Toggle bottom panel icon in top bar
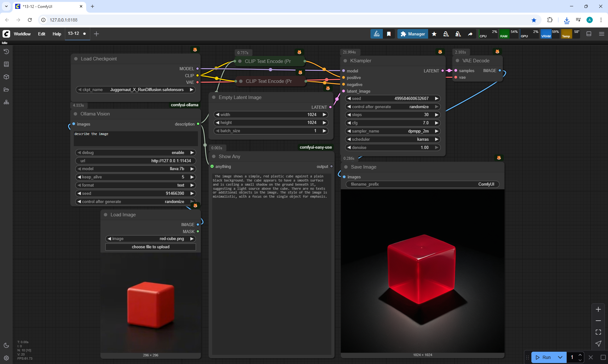The image size is (608, 364). coord(589,34)
